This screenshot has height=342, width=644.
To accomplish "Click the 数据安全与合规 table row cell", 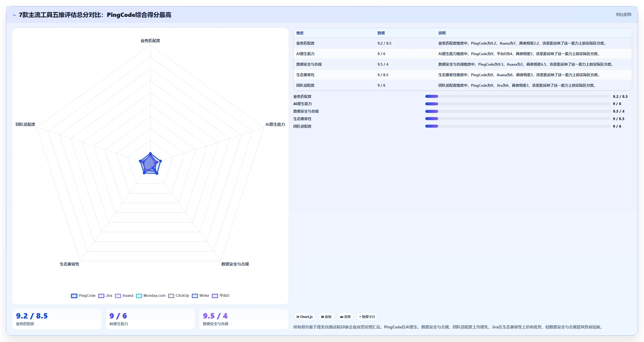I will 309,64.
